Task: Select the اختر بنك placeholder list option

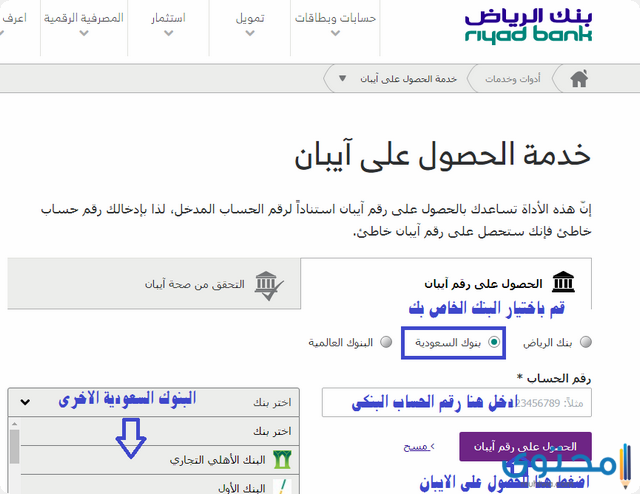Action: pyautogui.click(x=160, y=431)
